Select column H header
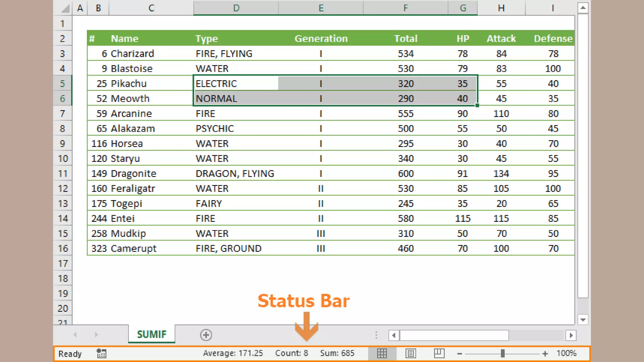Image resolution: width=644 pixels, height=362 pixels. (501, 8)
